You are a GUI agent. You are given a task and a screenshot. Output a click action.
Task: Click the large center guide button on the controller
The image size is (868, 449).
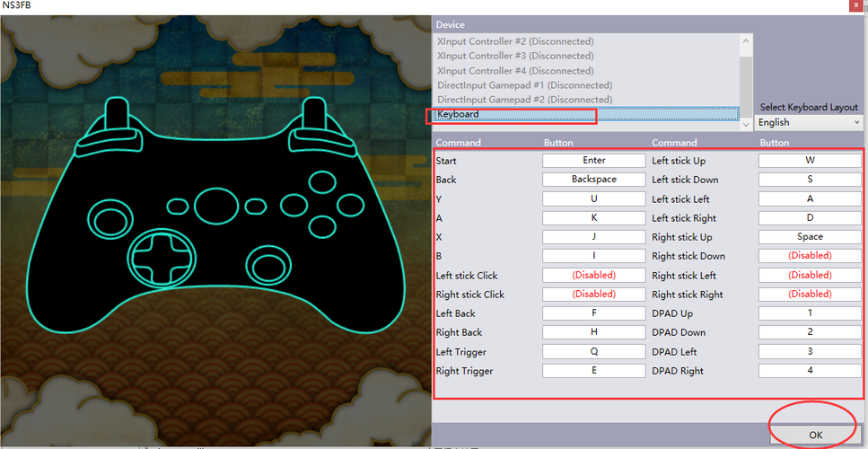click(216, 206)
